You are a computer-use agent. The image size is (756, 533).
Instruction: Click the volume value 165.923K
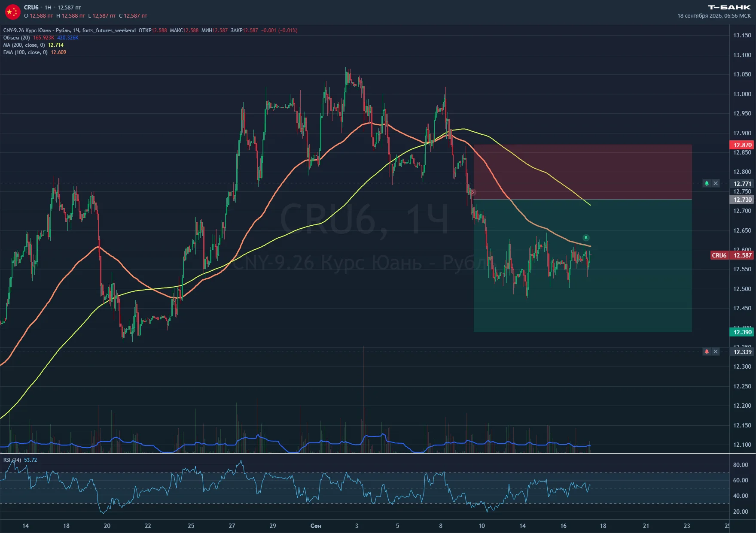click(44, 38)
